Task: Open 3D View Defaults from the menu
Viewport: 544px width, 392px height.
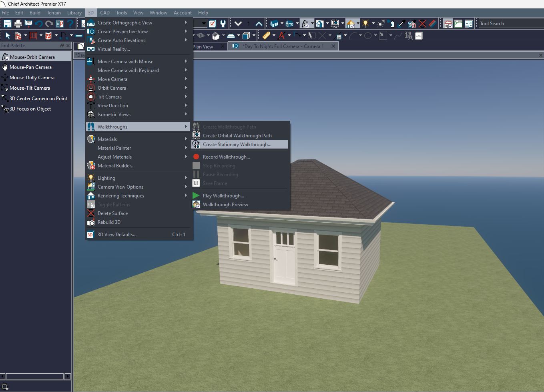Action: pyautogui.click(x=117, y=235)
